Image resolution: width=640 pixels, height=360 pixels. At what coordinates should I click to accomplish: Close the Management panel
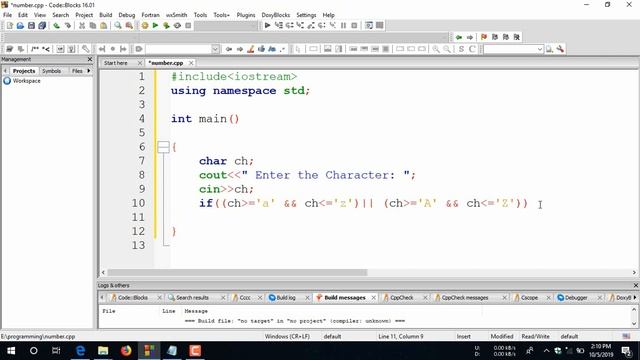point(90,60)
